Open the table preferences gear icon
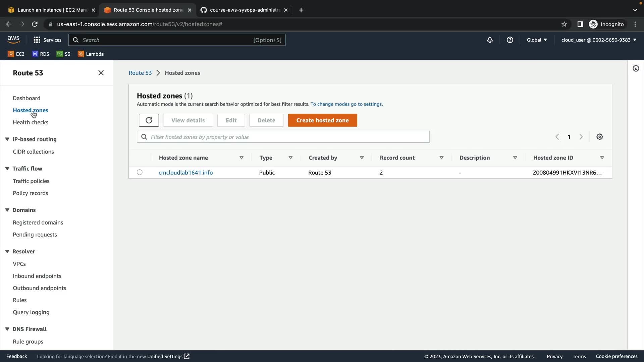The height and width of the screenshot is (362, 644). pos(599,137)
